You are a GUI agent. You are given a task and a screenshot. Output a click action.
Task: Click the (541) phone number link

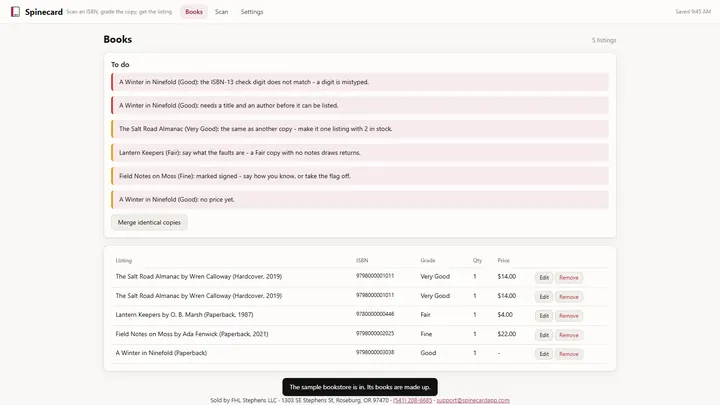click(x=412, y=400)
